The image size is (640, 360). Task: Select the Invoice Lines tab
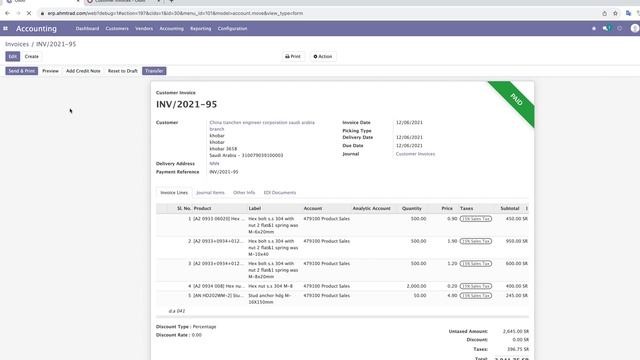174,193
